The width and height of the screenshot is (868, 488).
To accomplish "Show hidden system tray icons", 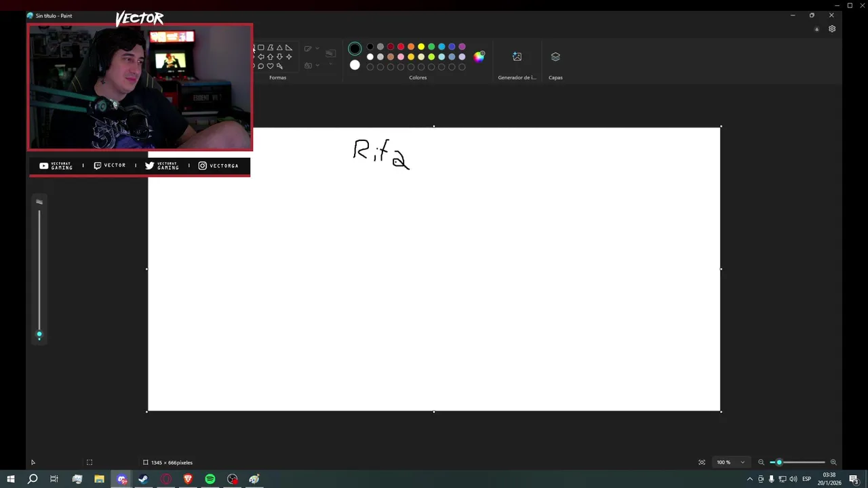I will (x=750, y=479).
